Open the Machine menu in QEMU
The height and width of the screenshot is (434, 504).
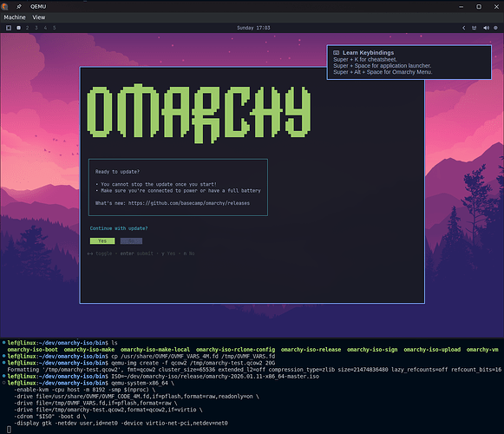click(x=15, y=17)
